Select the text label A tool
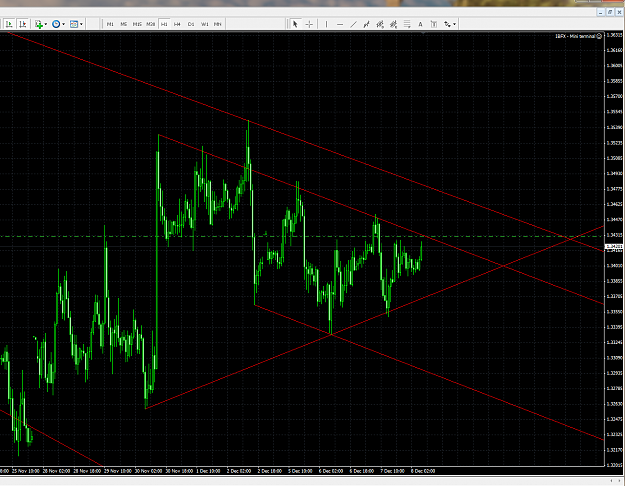Screen dimensions: 625x486 tap(420, 24)
